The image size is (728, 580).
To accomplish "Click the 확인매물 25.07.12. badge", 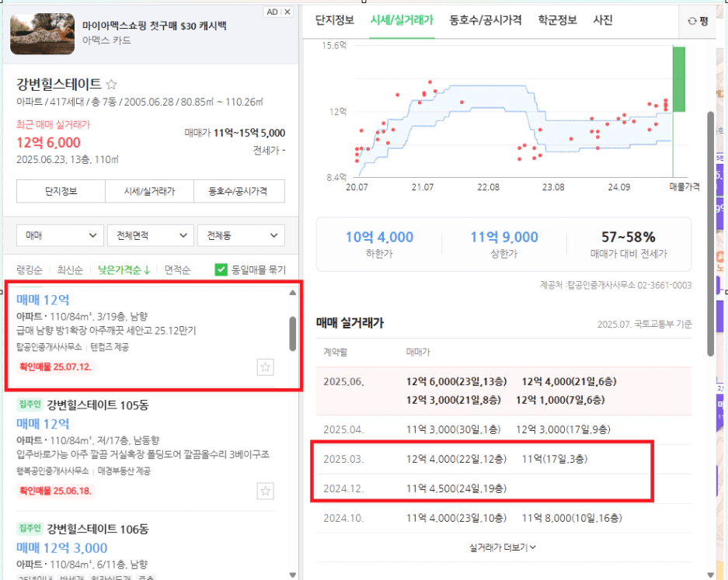I will (x=56, y=367).
